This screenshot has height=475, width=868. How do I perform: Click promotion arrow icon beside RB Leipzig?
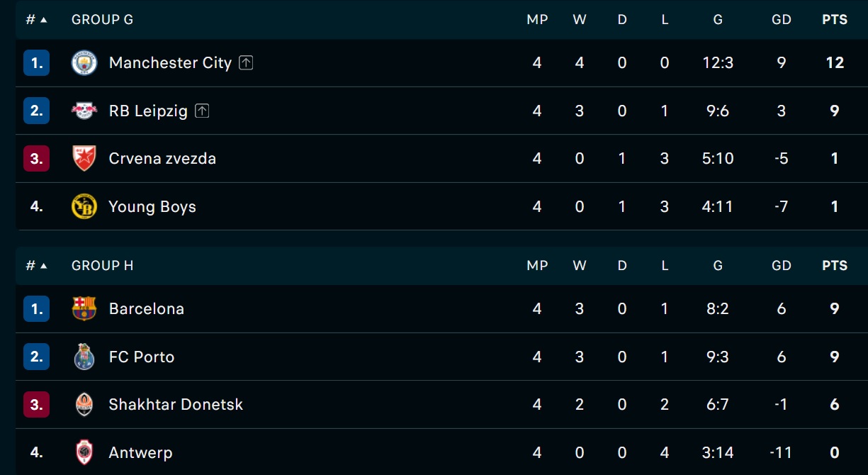point(202,111)
